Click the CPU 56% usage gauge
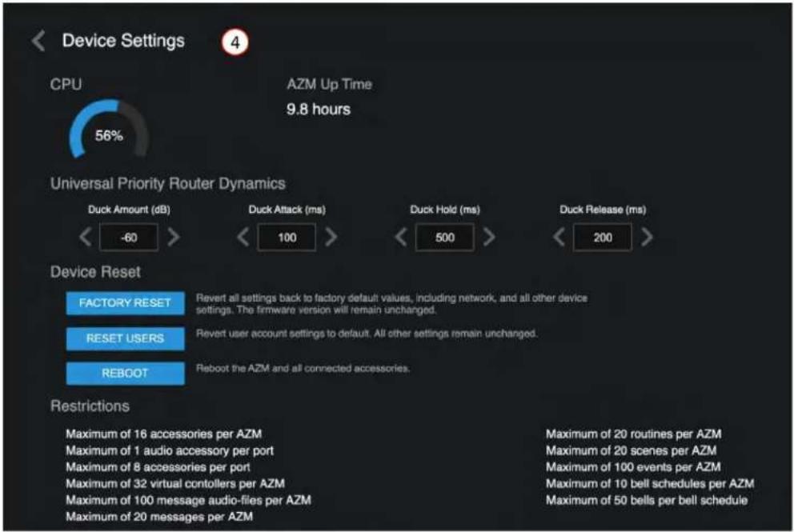 point(109,130)
